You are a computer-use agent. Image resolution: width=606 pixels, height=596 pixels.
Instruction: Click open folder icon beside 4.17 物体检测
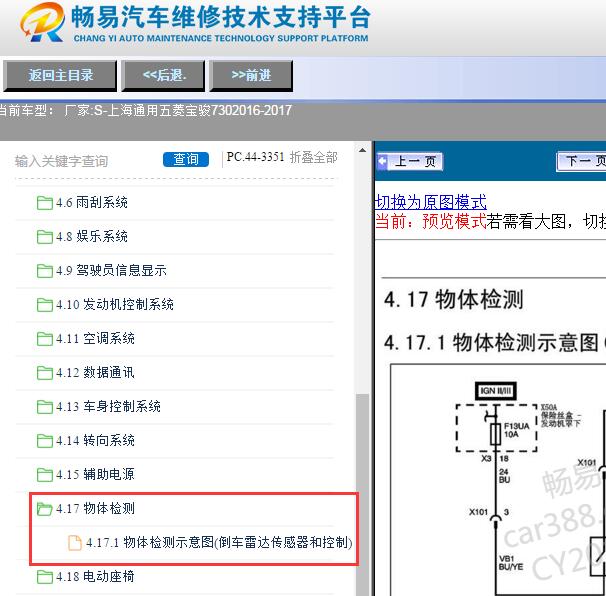coord(44,509)
